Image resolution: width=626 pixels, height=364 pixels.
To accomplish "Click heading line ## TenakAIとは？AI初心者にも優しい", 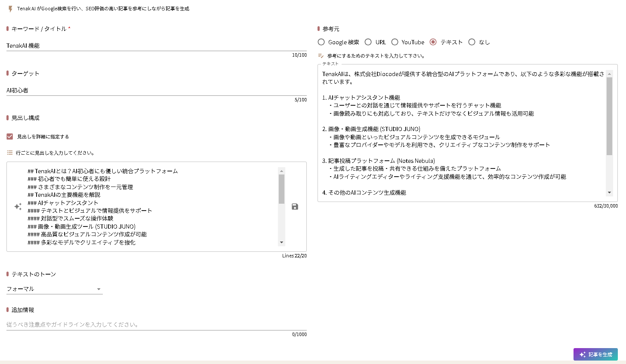I will [x=102, y=171].
